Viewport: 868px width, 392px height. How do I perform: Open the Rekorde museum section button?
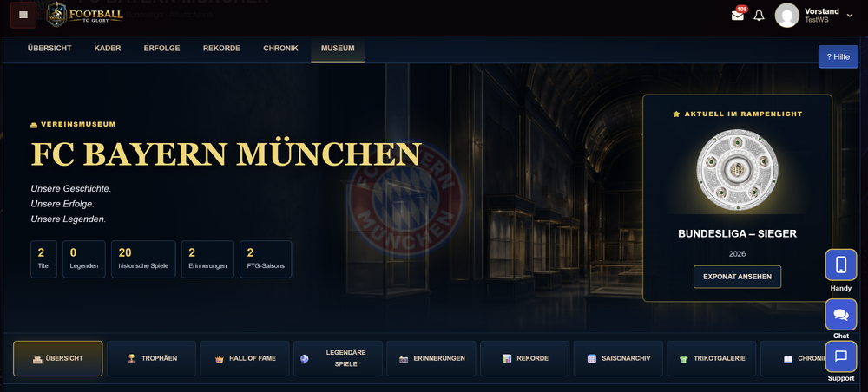coord(525,358)
